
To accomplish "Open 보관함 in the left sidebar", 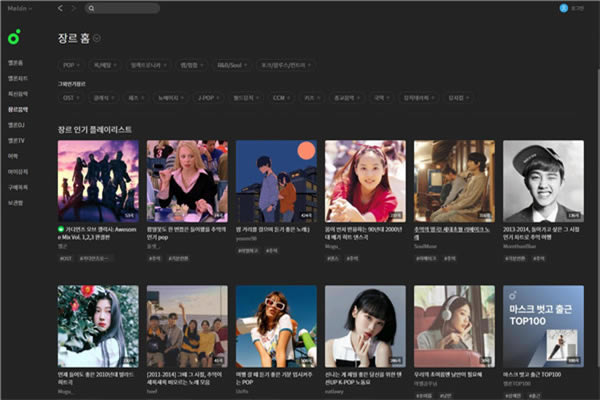I will pyautogui.click(x=15, y=203).
